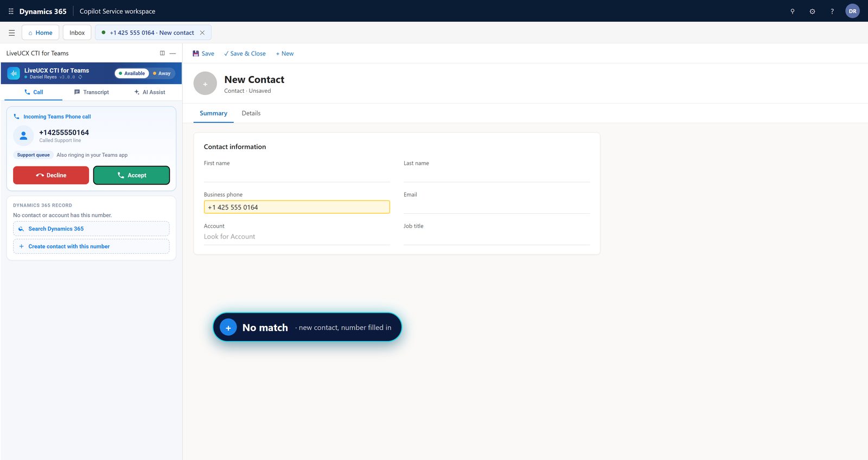Open the DR user profile avatar
Screen dimensions: 868x460
[852, 11]
